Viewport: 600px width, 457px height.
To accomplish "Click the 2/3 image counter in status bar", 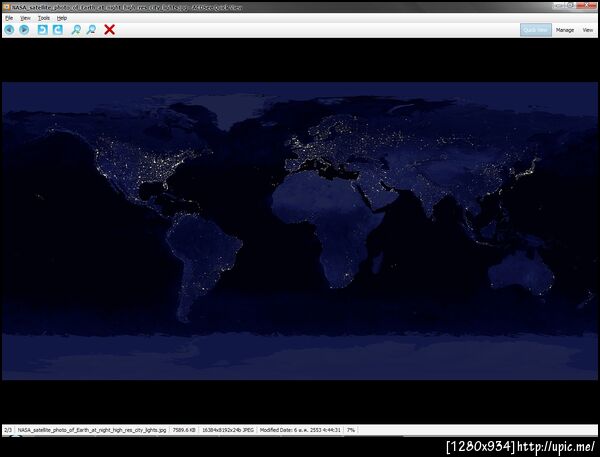I will tap(8, 430).
